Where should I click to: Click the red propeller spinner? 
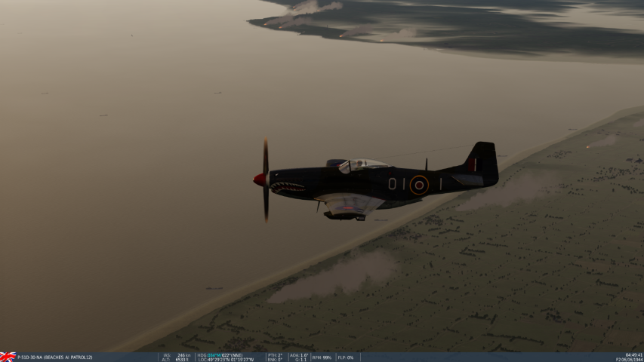(259, 179)
